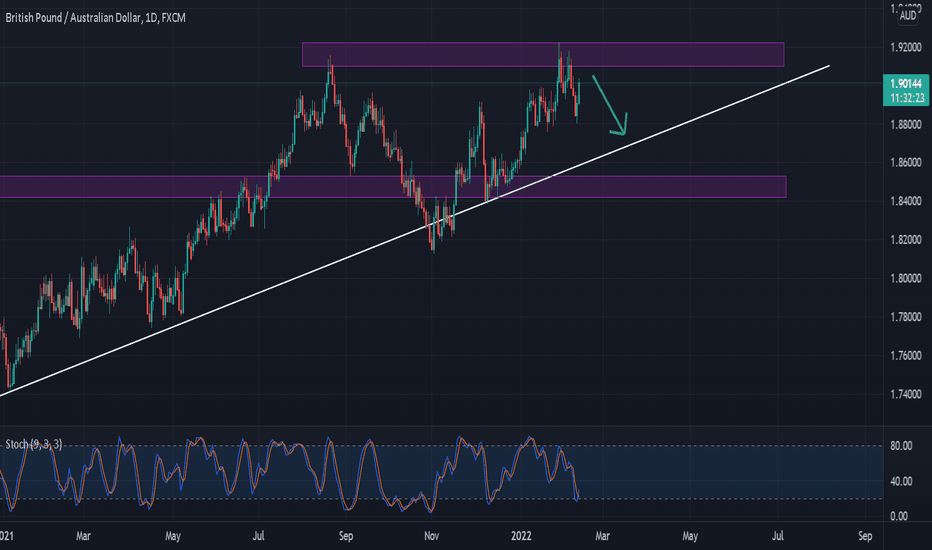This screenshot has width=932, height=550.
Task: Click the 1.80000 price axis label
Action: coord(906,278)
